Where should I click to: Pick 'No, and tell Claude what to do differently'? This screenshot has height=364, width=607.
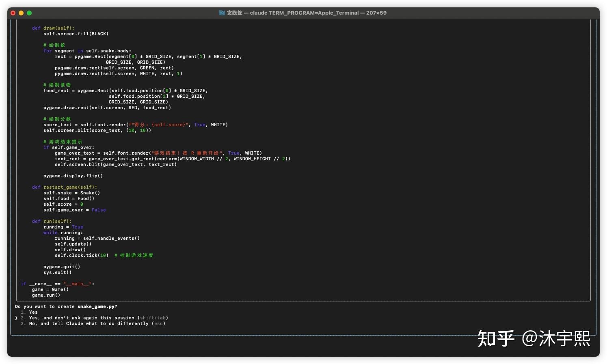[x=93, y=323]
